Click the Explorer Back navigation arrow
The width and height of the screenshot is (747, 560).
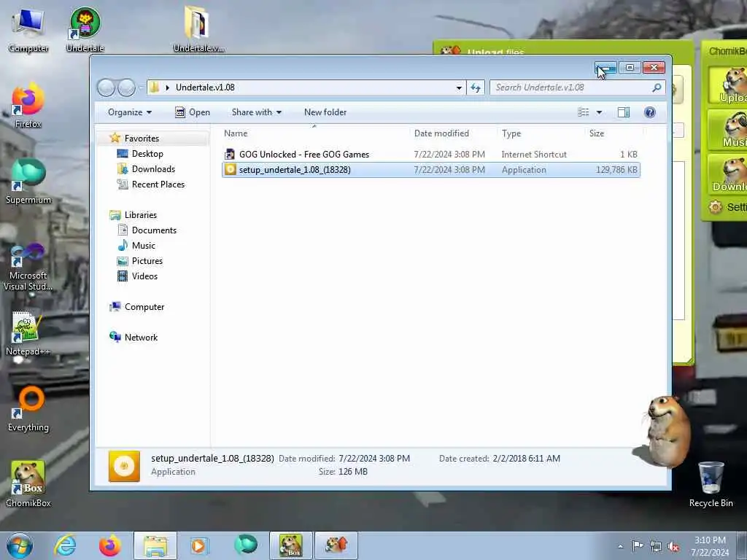pos(106,87)
